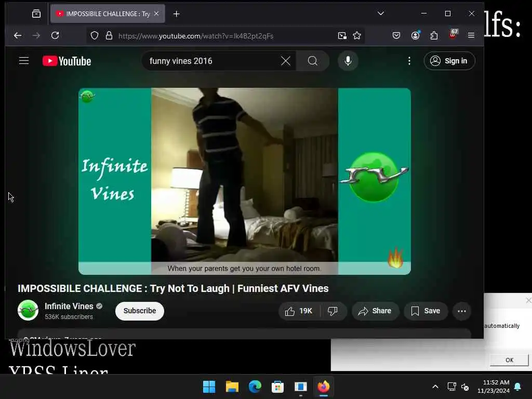Open YouTube settings three-dot menu
Image resolution: width=532 pixels, height=399 pixels.
tap(409, 61)
